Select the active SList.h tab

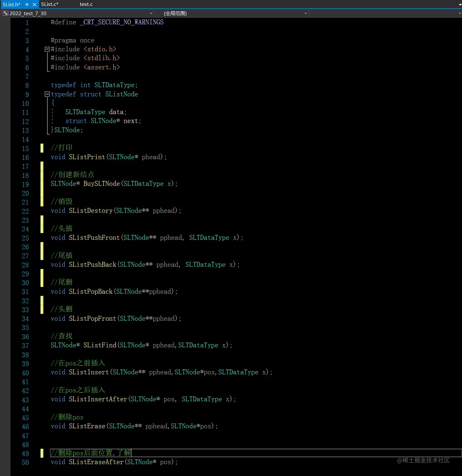[12, 4]
